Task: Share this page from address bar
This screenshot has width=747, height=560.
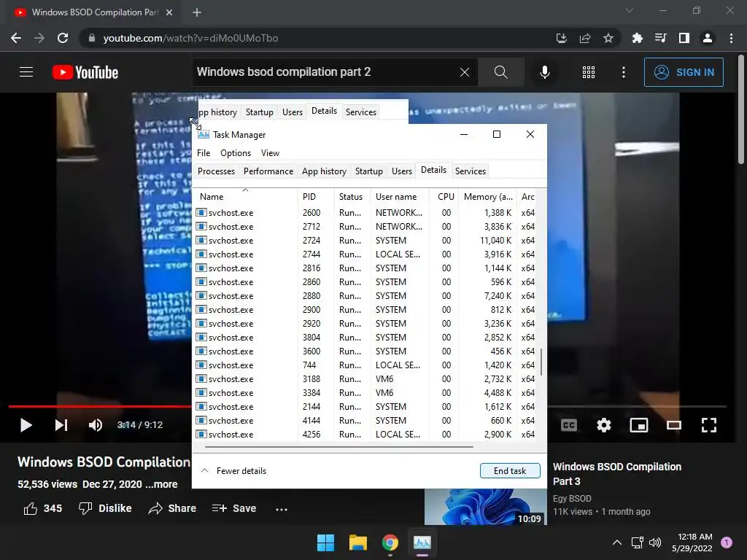Action: point(584,38)
